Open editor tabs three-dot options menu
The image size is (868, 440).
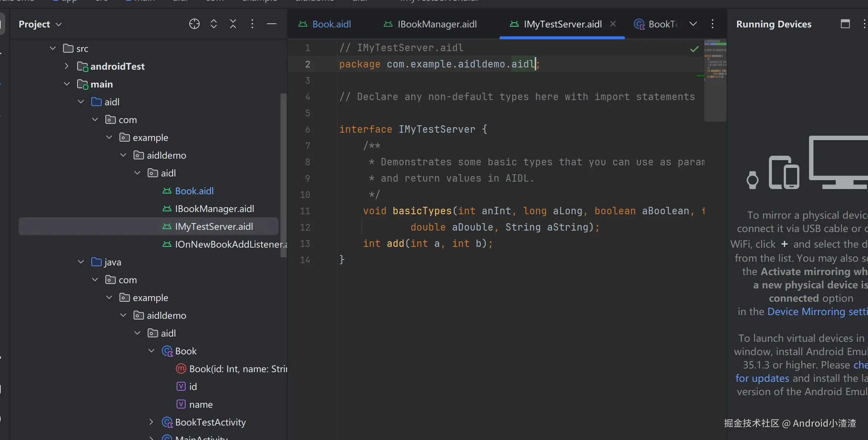click(712, 24)
